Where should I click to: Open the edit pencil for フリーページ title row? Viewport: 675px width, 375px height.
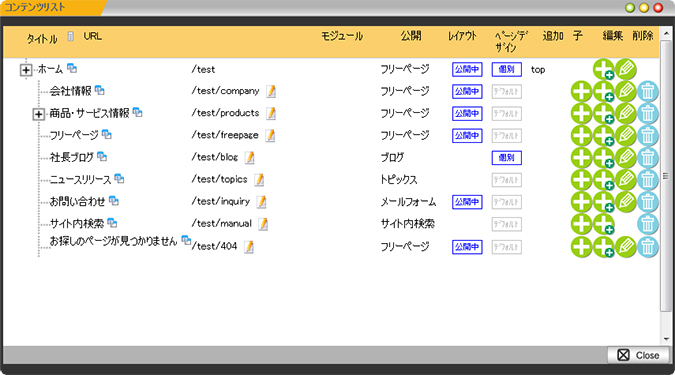626,136
